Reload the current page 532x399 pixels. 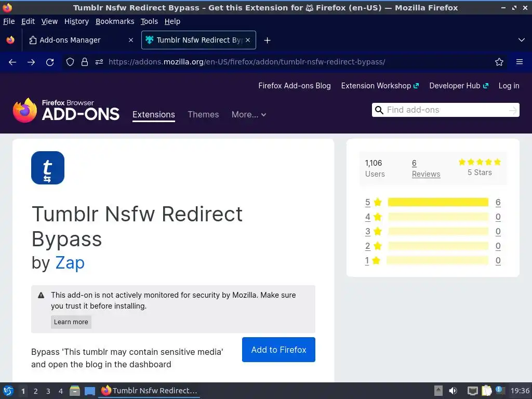coord(50,62)
